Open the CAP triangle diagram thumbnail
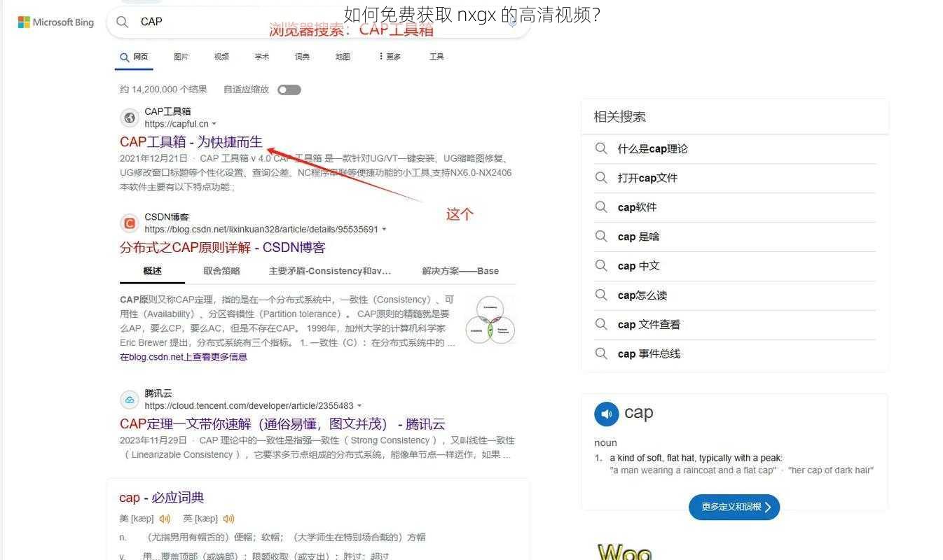The width and height of the screenshot is (943, 560). point(490,319)
